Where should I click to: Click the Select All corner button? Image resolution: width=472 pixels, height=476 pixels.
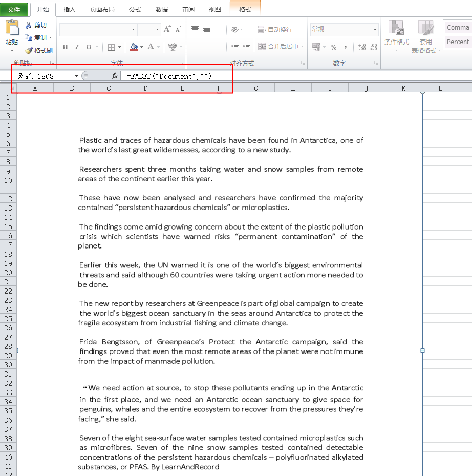(8, 88)
